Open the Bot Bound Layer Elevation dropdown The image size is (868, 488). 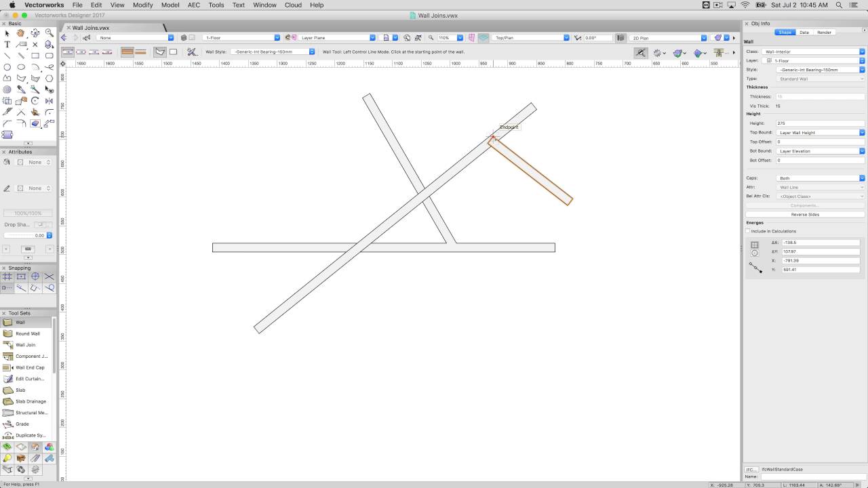[x=821, y=151]
